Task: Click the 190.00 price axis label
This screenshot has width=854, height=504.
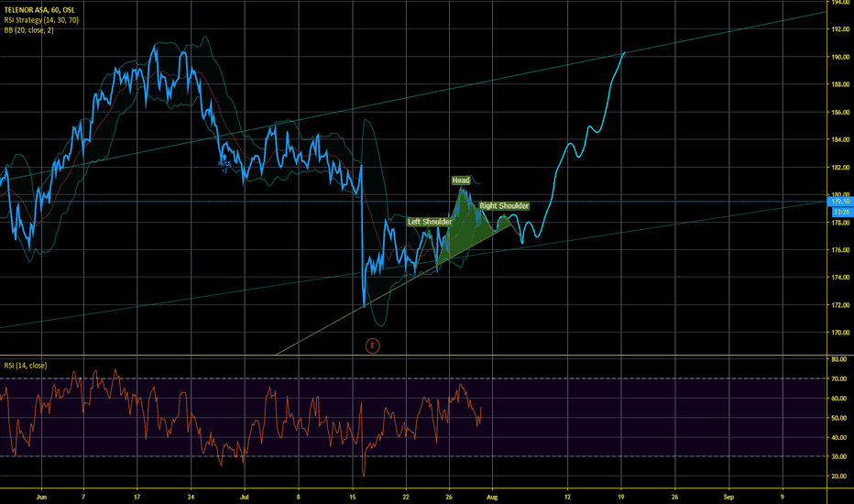Action: point(840,57)
